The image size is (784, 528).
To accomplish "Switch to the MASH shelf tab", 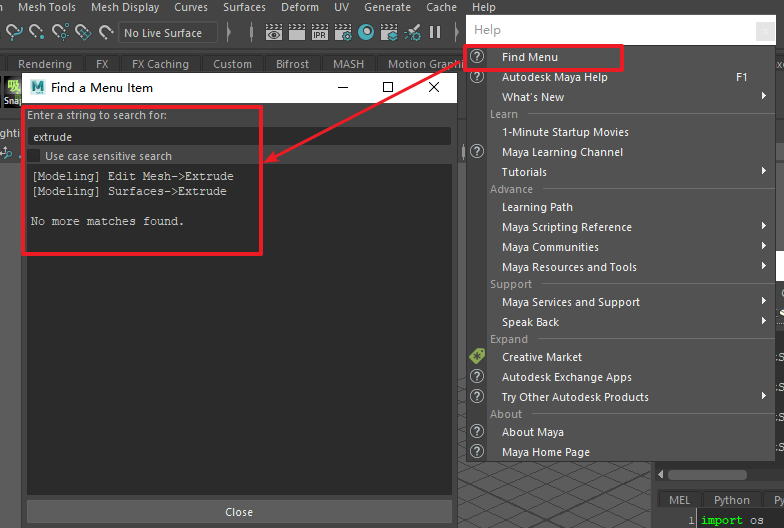I will pos(348,64).
